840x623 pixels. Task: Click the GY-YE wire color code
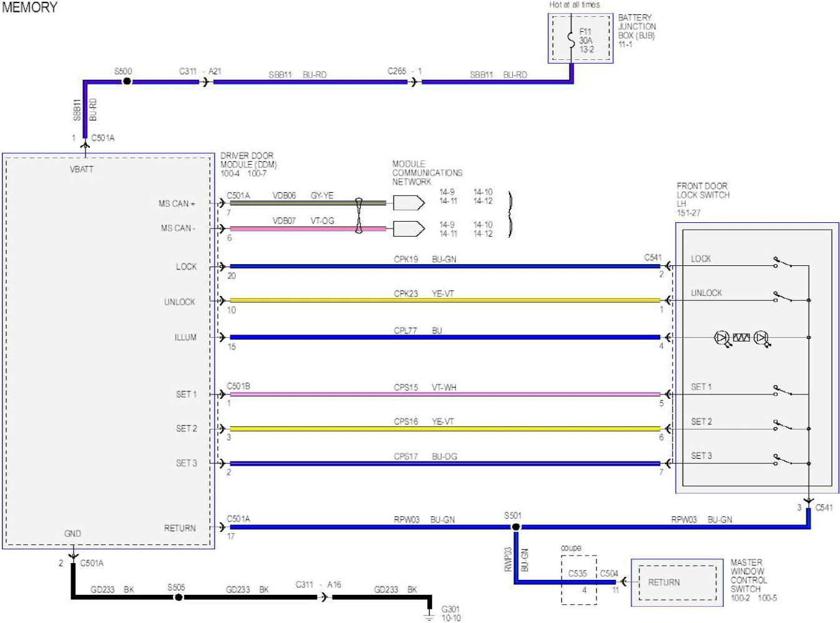[x=322, y=195]
